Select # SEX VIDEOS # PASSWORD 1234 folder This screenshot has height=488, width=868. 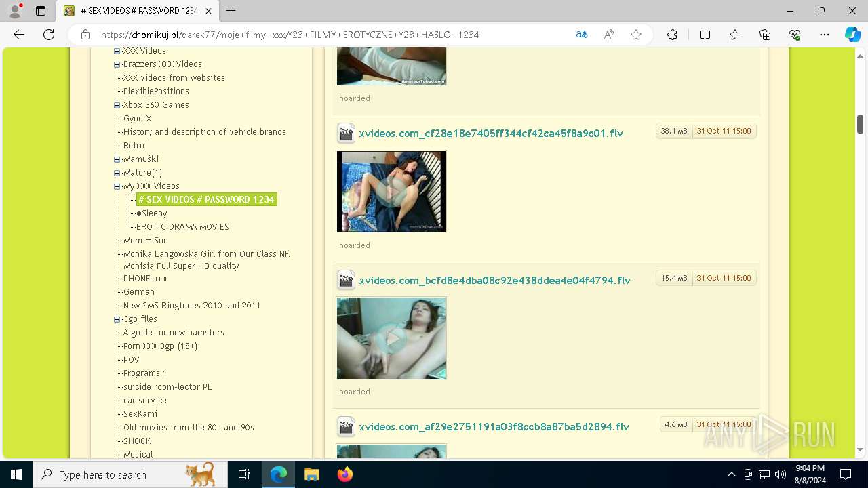click(206, 199)
